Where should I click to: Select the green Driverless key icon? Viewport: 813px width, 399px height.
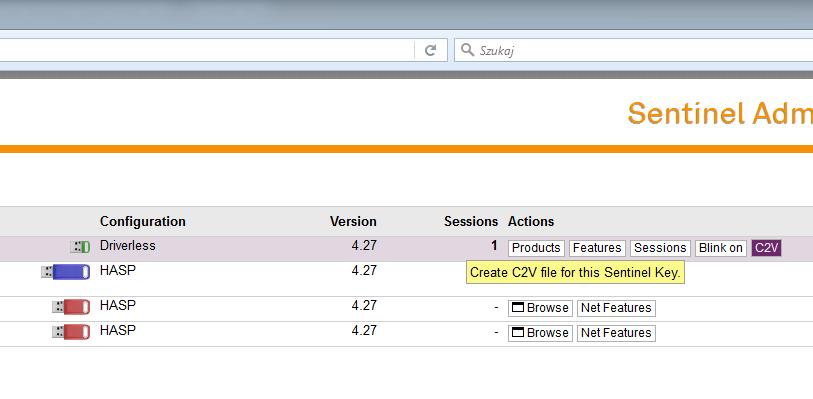coord(80,247)
